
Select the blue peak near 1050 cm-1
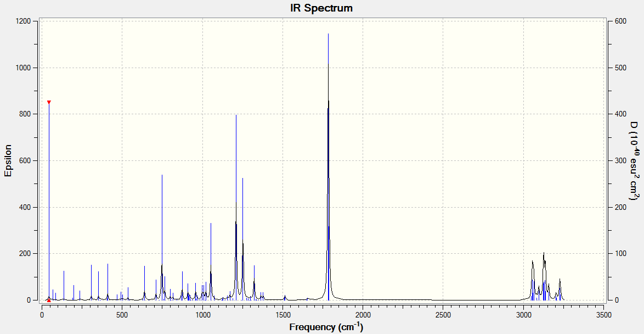(211, 261)
